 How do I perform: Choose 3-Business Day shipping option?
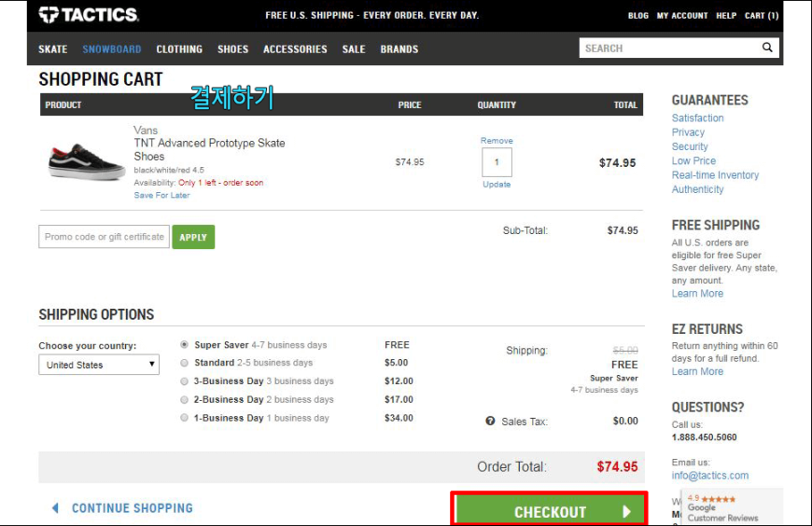coord(185,381)
